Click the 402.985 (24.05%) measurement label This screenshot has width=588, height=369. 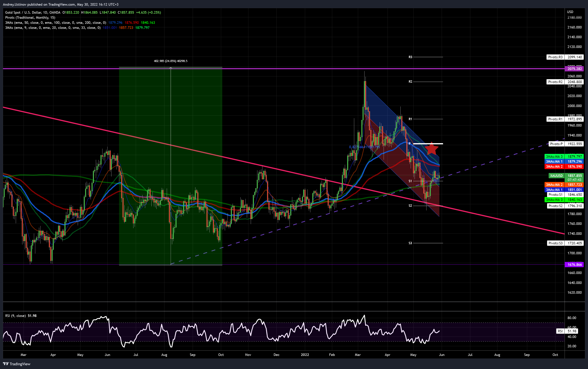coord(171,61)
